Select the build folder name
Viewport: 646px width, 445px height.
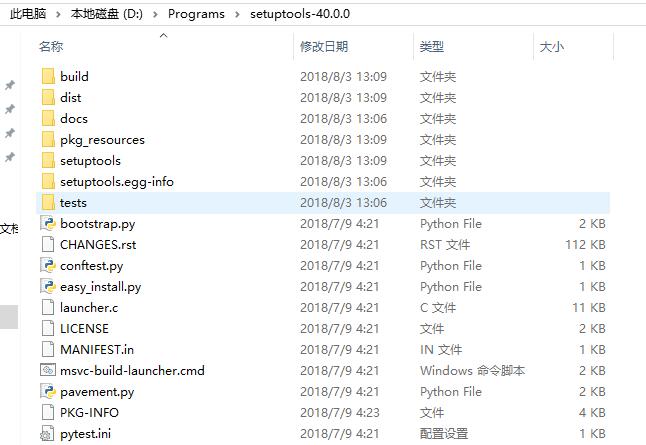[x=74, y=77]
